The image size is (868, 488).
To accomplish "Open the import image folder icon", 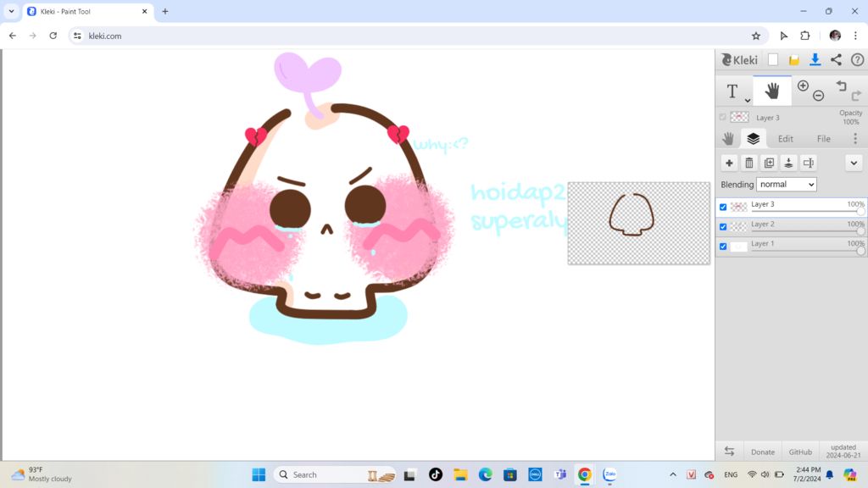I will tap(794, 60).
